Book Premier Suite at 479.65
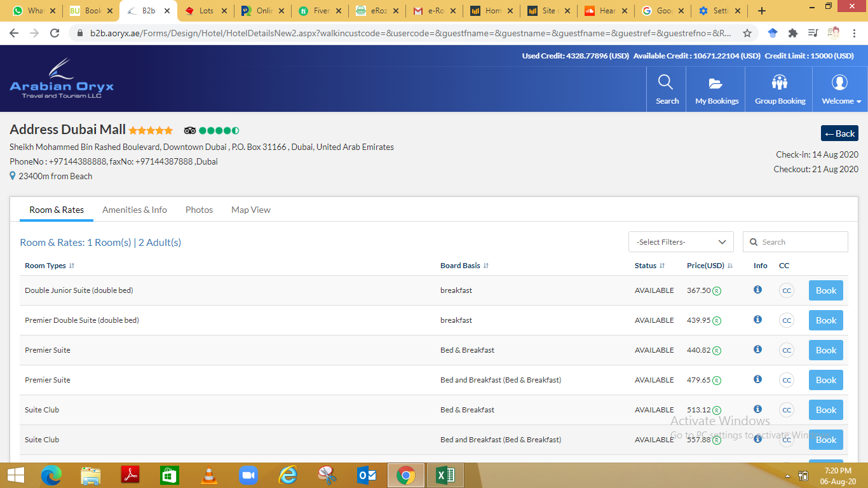 [826, 380]
